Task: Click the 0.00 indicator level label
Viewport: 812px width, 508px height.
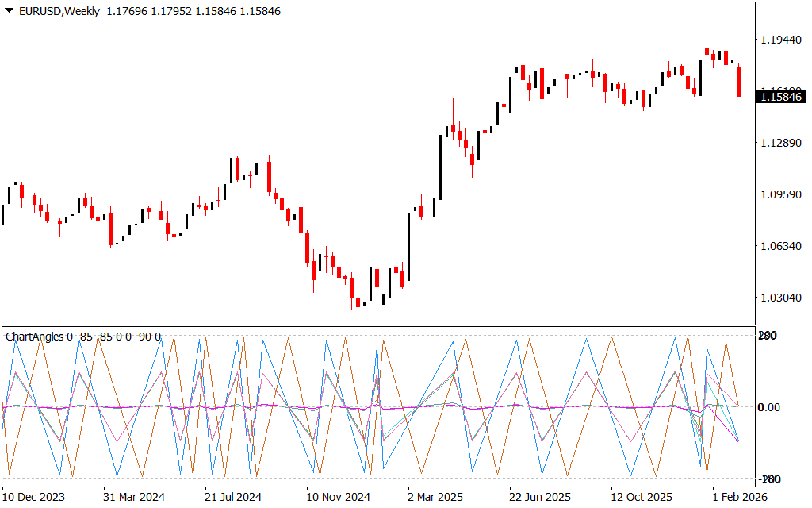Action: (x=778, y=407)
